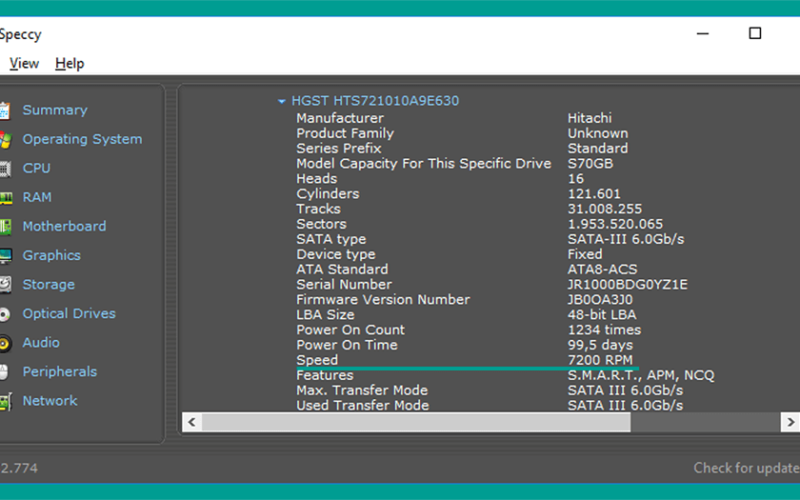Minimize the Speccy window
This screenshot has width=800, height=500.
(x=703, y=34)
